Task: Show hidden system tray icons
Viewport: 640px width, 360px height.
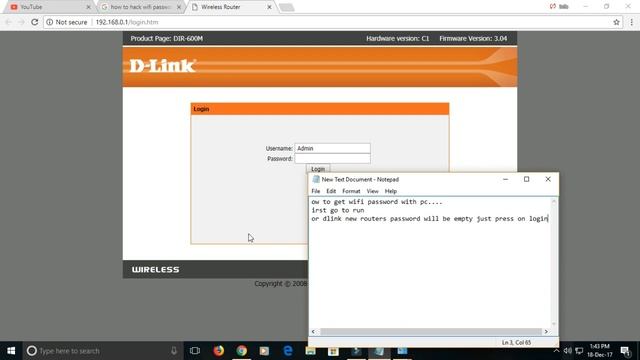Action: (556, 351)
